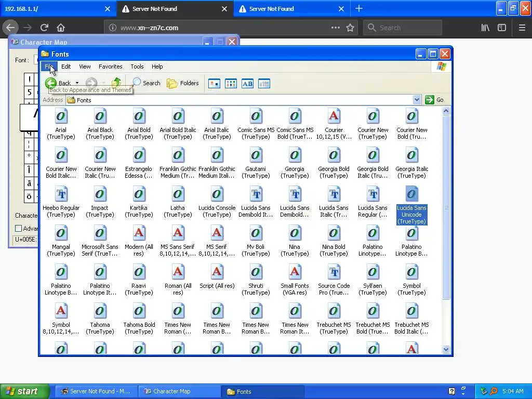
Task: Open the View menu
Action: (85, 66)
